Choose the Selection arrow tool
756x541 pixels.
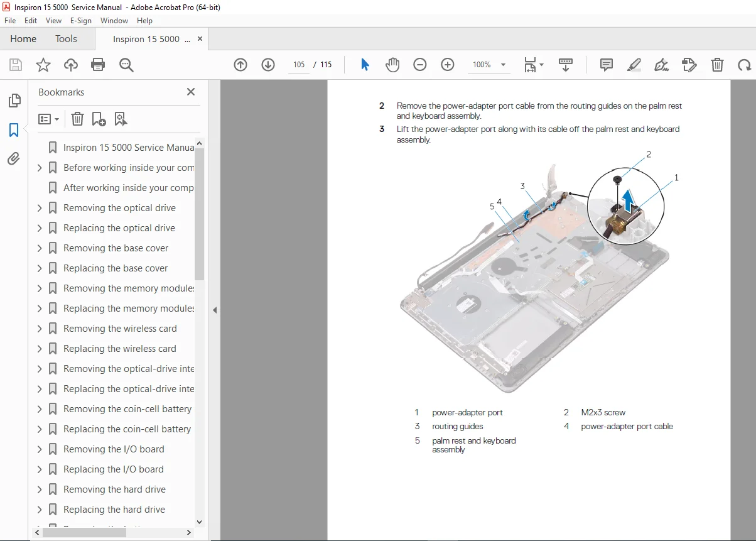tap(365, 65)
